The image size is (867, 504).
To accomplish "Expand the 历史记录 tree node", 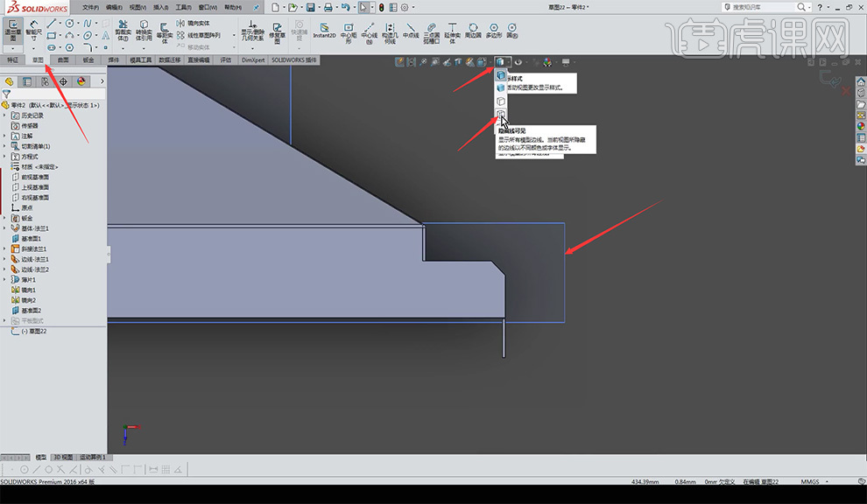I will [x=5, y=115].
